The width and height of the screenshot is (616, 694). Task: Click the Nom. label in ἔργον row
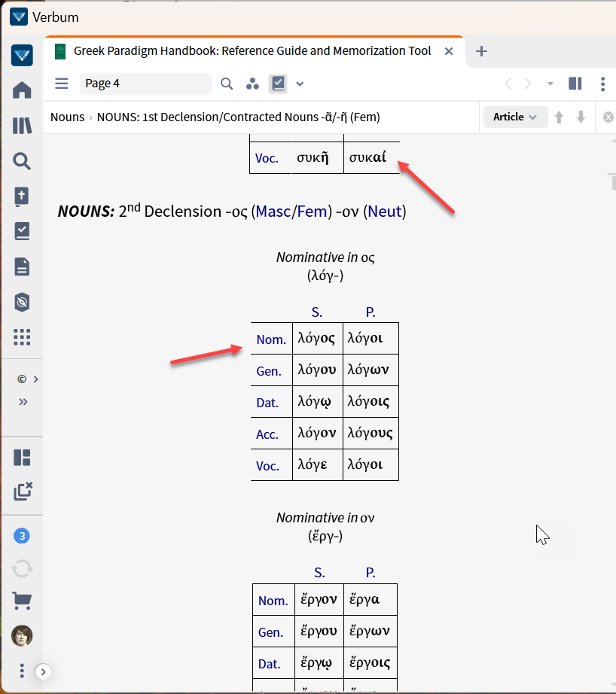pyautogui.click(x=273, y=601)
